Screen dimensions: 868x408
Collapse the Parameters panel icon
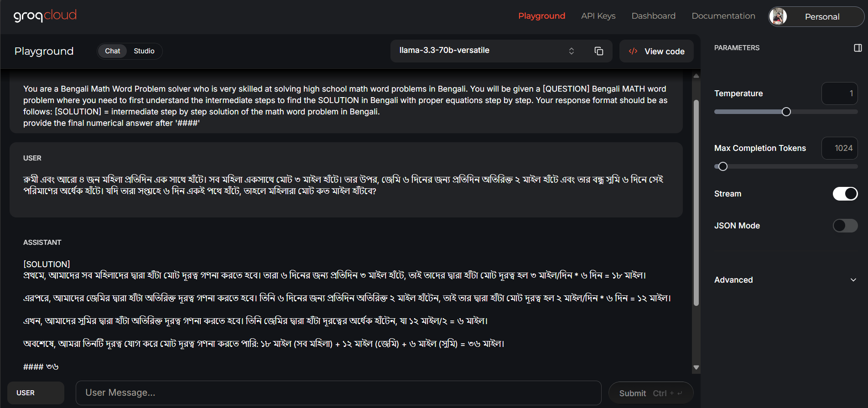click(x=858, y=48)
